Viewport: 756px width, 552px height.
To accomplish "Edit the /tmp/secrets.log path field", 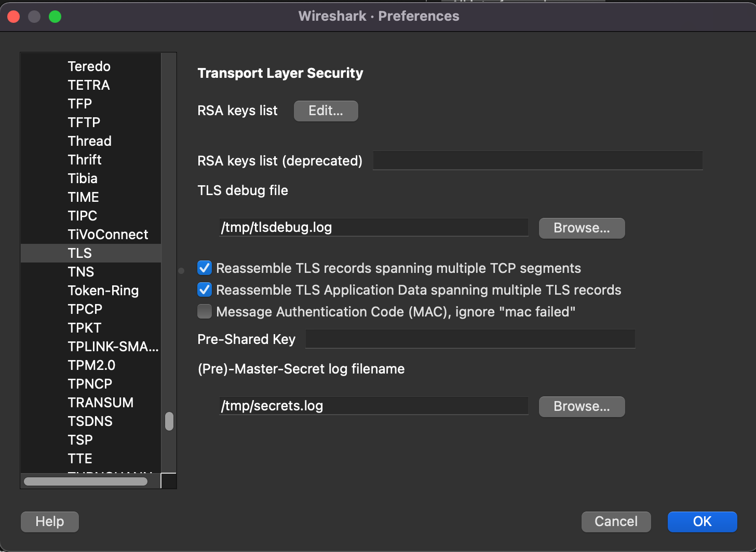I will tap(374, 406).
